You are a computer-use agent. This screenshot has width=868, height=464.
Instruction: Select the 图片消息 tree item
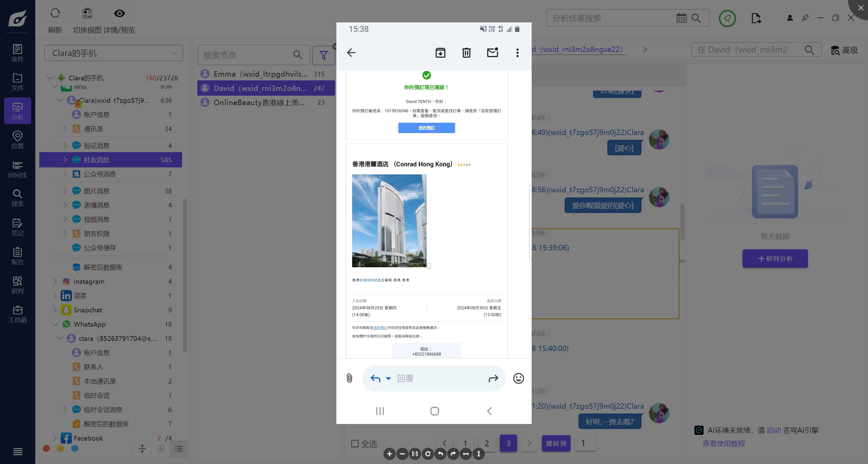pyautogui.click(x=97, y=191)
